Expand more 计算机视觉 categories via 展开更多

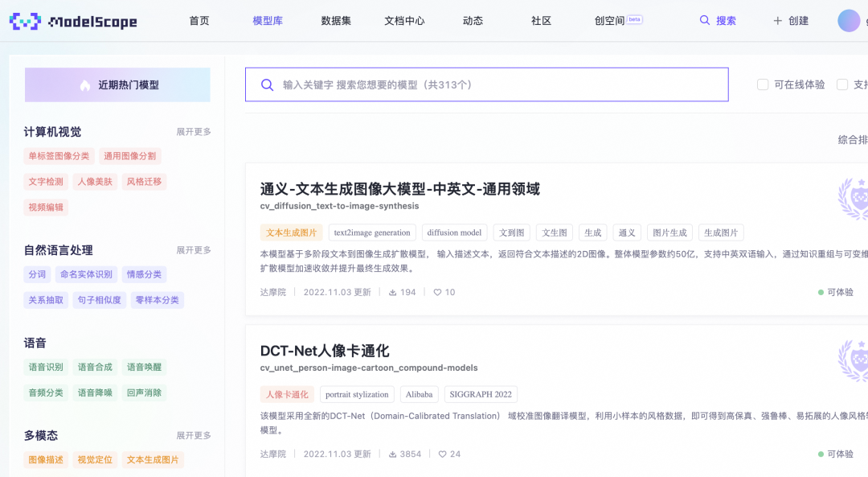pos(193,132)
